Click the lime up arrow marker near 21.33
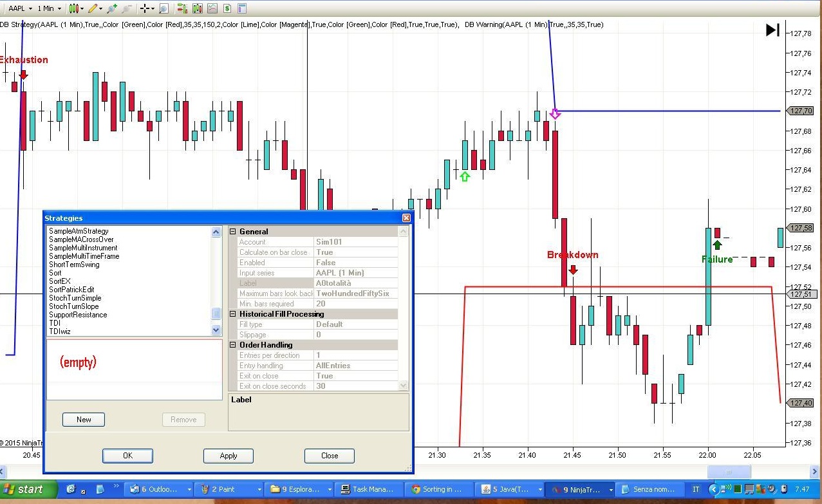Image resolution: width=822 pixels, height=504 pixels. 465,176
